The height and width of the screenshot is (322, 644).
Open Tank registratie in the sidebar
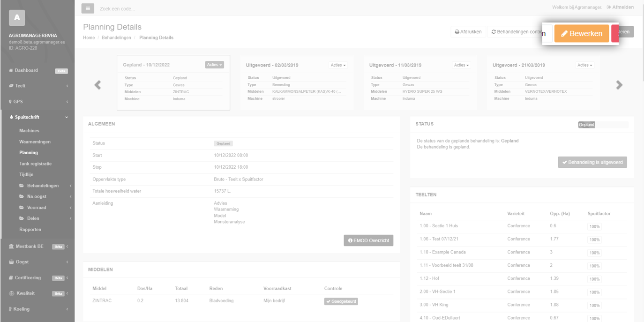tap(35, 164)
